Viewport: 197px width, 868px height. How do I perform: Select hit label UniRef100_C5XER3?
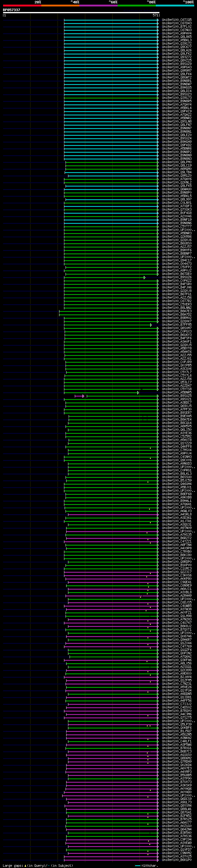pyautogui.click(x=177, y=304)
